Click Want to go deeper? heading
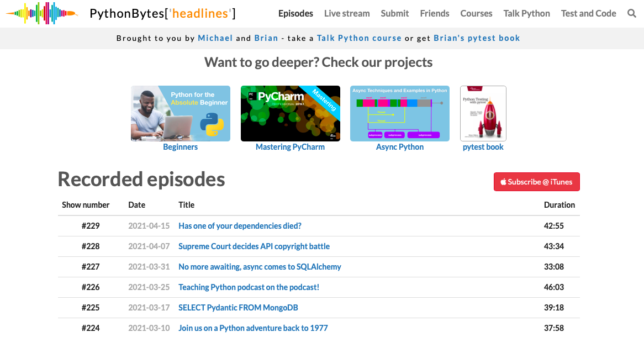This screenshot has width=644, height=337. point(318,62)
